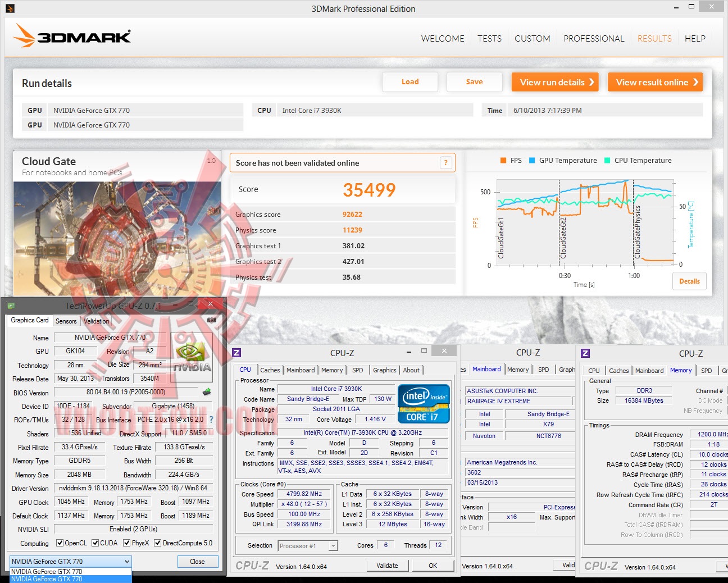Click the Bus Interface question mark icon
This screenshot has width=728, height=583.
211,420
